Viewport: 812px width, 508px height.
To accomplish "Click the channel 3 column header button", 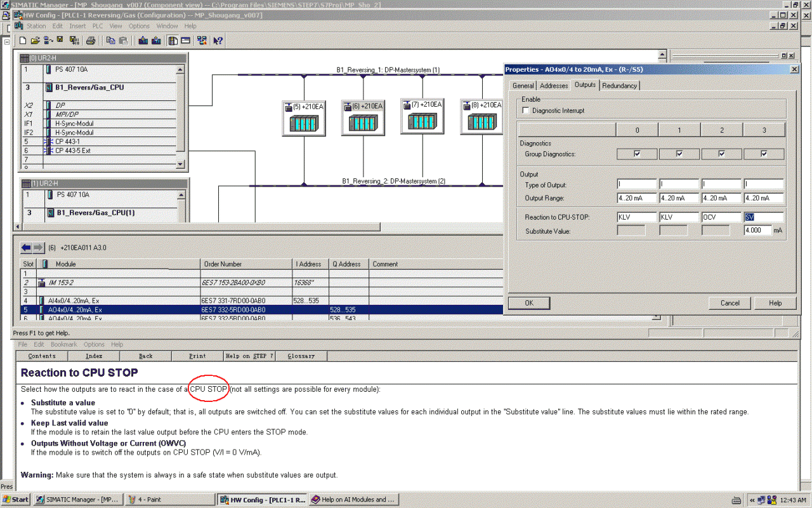I will point(764,130).
